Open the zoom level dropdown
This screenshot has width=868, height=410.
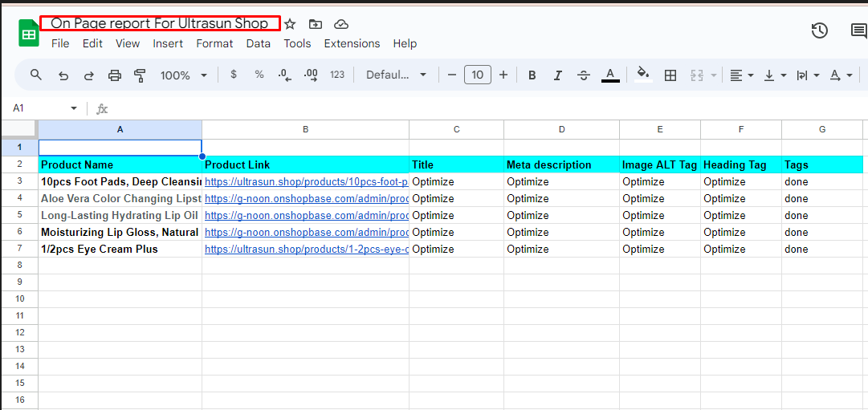[x=184, y=75]
